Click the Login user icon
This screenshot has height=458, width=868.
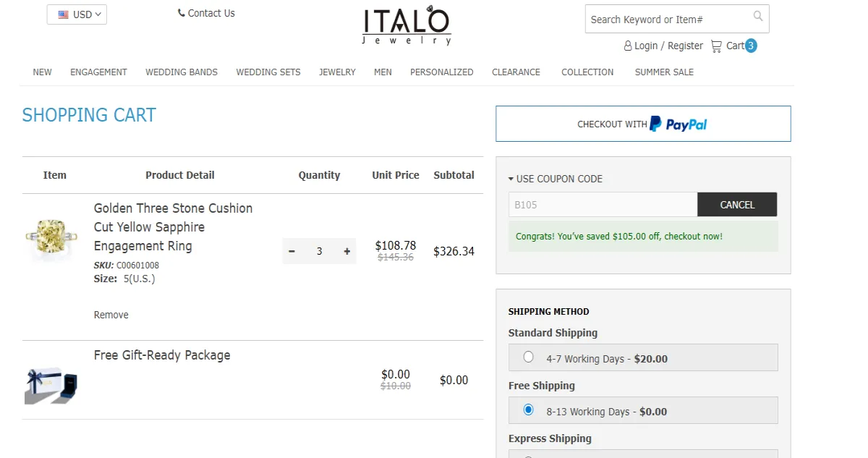(x=628, y=46)
